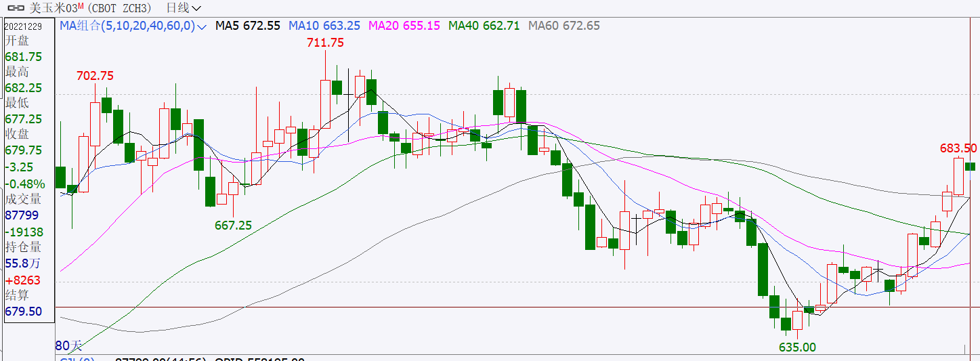980x361 pixels.
Task: Click the 结算 value 679.50
Action: (24, 312)
